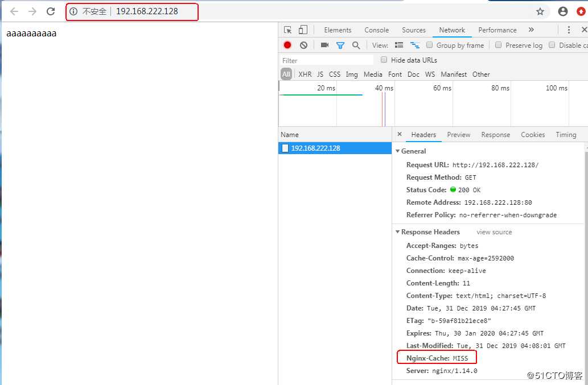Image resolution: width=588 pixels, height=385 pixels.
Task: Open the site information icon beside 不安全
Action: [x=73, y=11]
